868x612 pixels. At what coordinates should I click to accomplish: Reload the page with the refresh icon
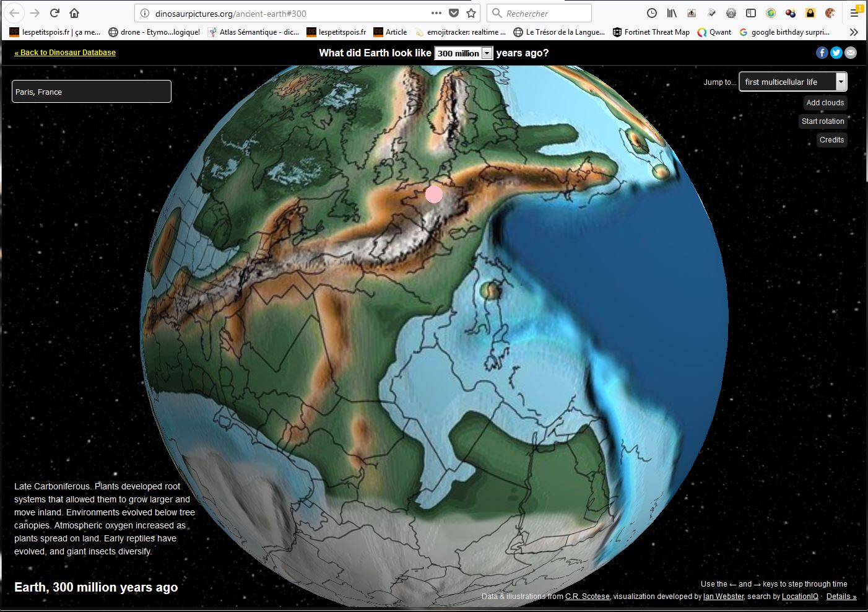point(54,13)
